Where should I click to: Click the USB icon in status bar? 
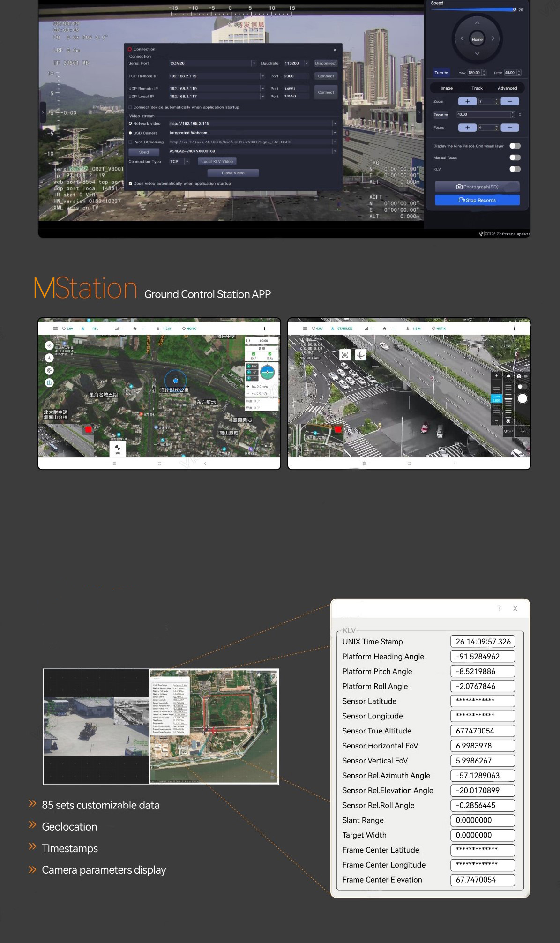481,233
